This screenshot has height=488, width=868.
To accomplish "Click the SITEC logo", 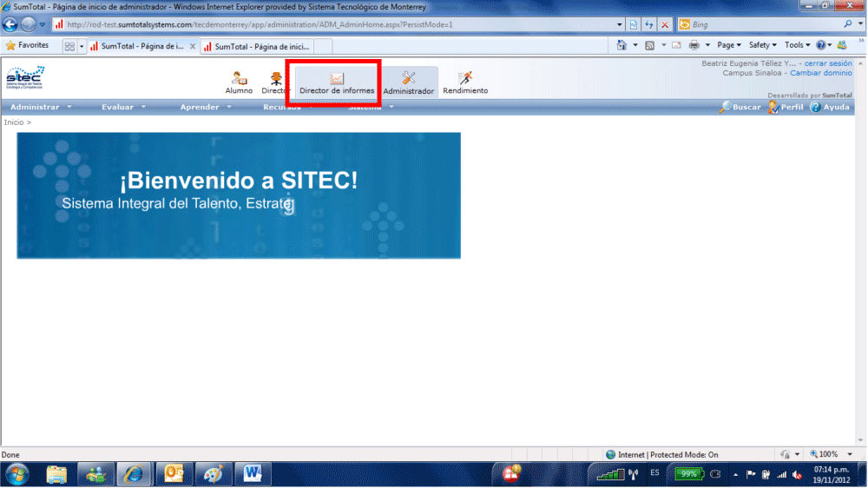I will click(25, 78).
